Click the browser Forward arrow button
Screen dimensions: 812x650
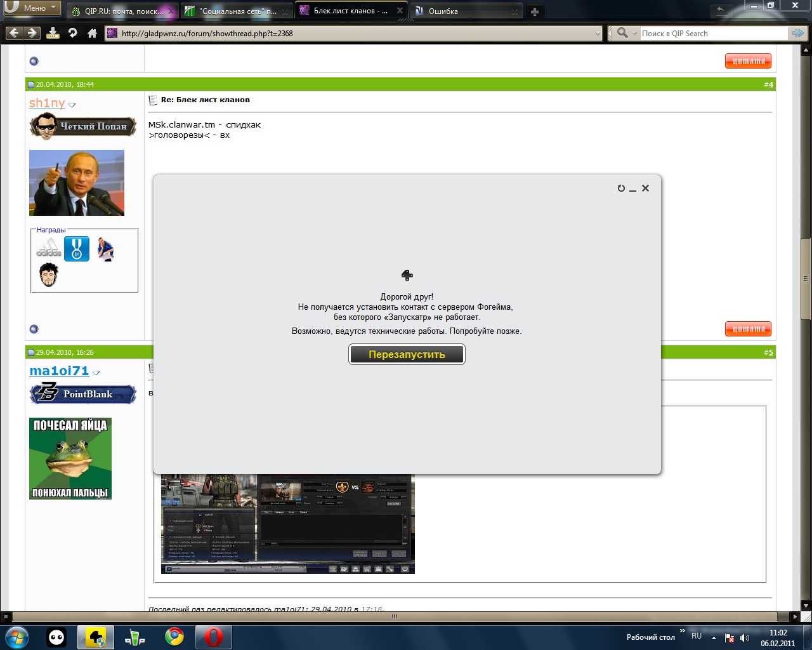32,33
